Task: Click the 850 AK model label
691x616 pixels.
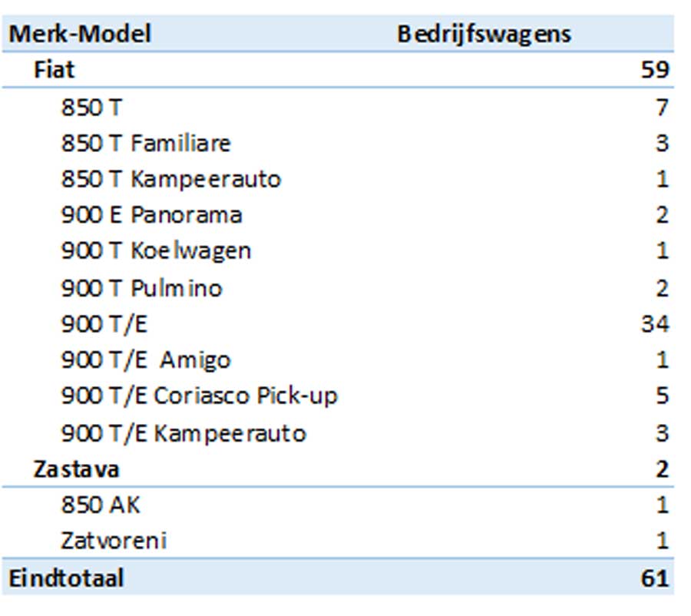Action: [x=101, y=505]
